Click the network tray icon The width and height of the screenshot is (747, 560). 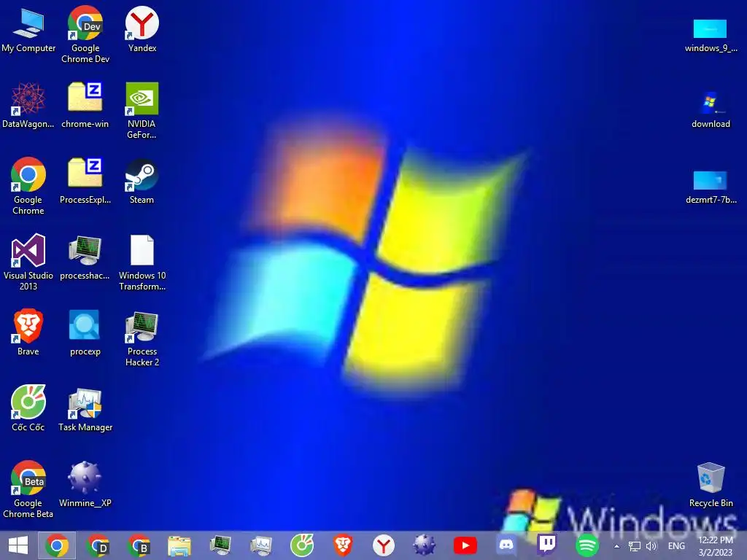coord(634,546)
